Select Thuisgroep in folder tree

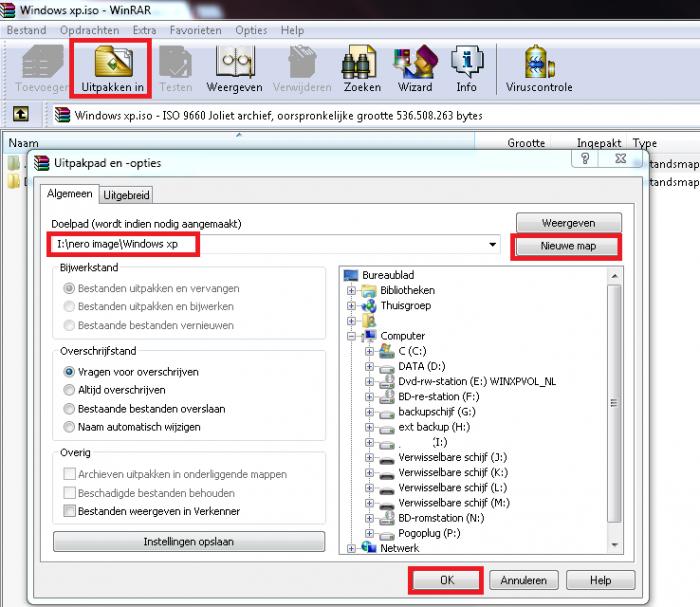405,305
